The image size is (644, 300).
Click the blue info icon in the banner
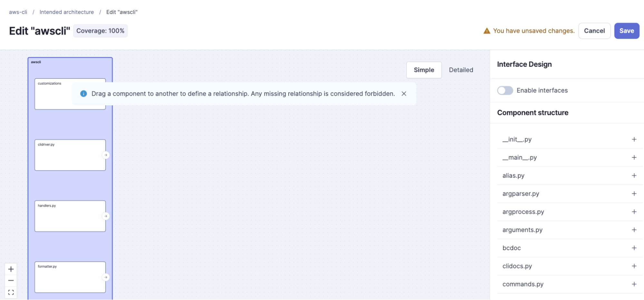pos(83,93)
